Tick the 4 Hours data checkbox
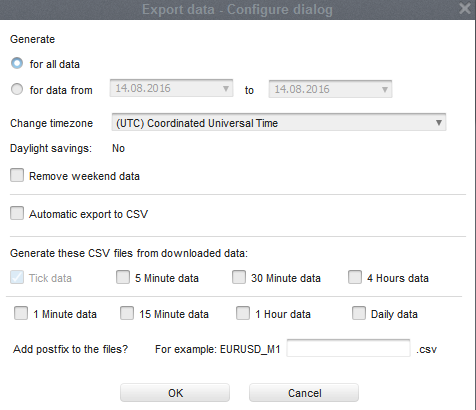This screenshot has height=410, width=476. click(x=355, y=277)
